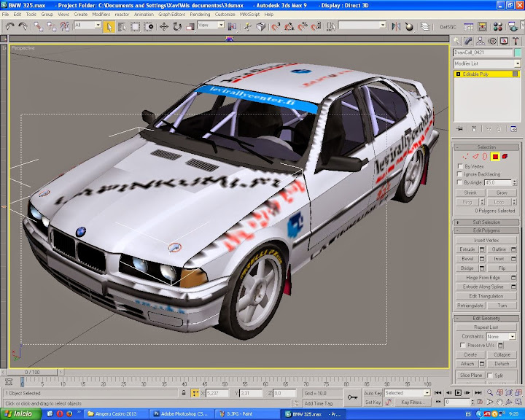Screen dimensions: 525x420
Task: Open the Hierarchy command panel tab
Action: (480, 41)
